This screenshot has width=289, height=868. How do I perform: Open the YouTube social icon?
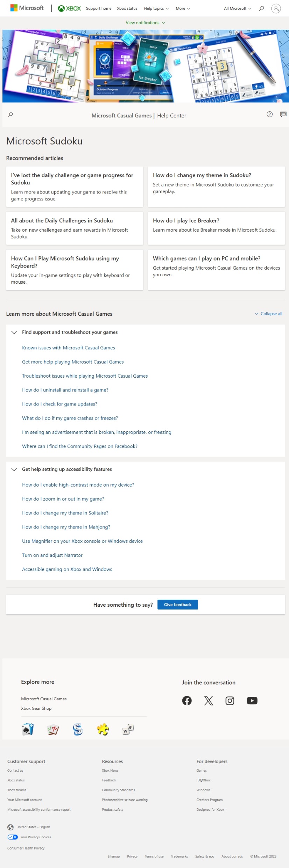pyautogui.click(x=252, y=700)
